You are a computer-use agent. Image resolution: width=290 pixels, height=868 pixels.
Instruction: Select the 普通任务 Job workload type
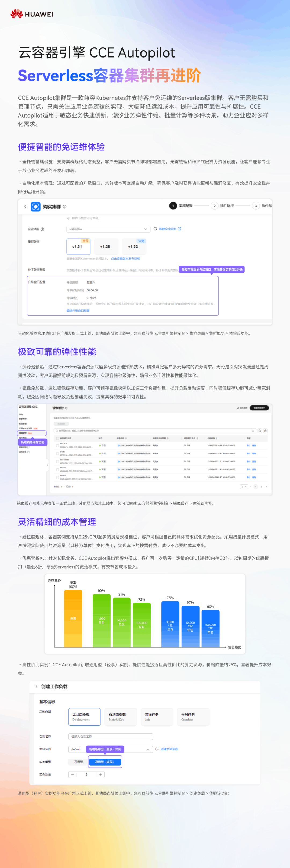point(157,717)
